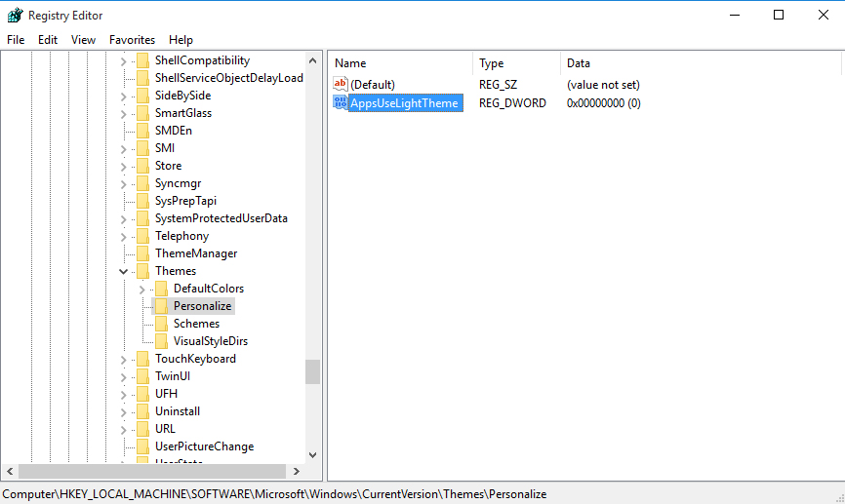Click the tree vertical scrollbar thumb
Viewport: 845px width, 504px height.
[312, 371]
